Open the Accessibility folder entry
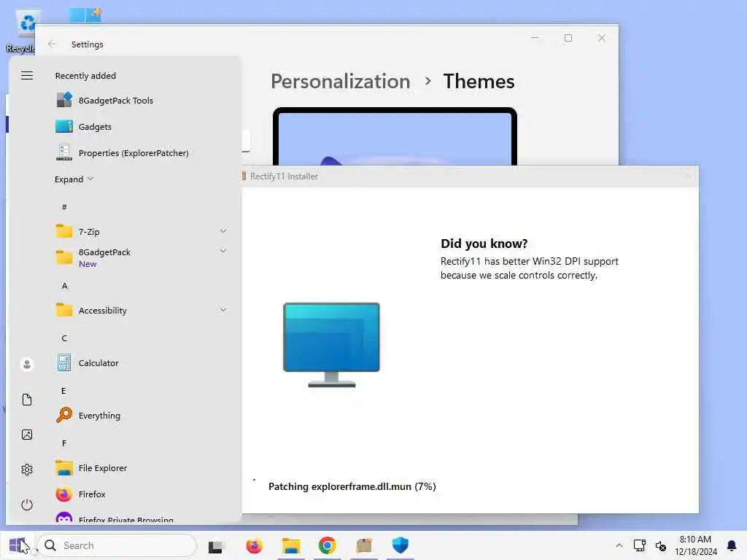Viewport: 747px width, 560px height. (142, 311)
